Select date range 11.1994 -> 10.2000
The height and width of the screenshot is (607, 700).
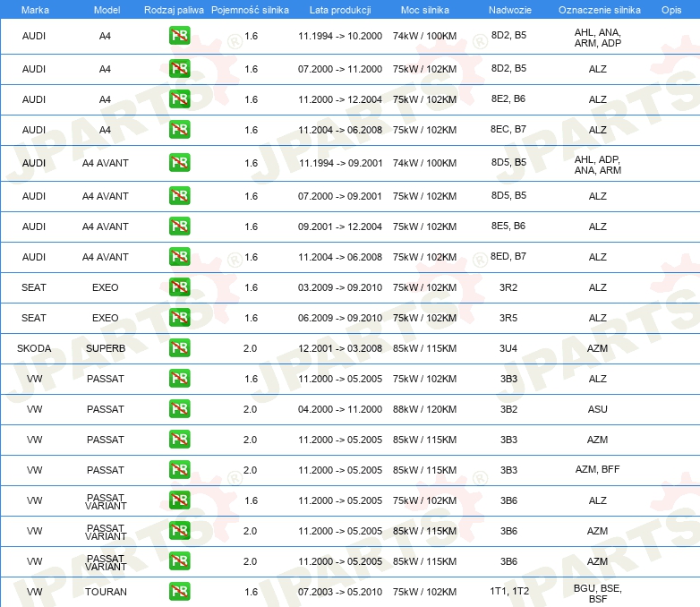pyautogui.click(x=340, y=36)
